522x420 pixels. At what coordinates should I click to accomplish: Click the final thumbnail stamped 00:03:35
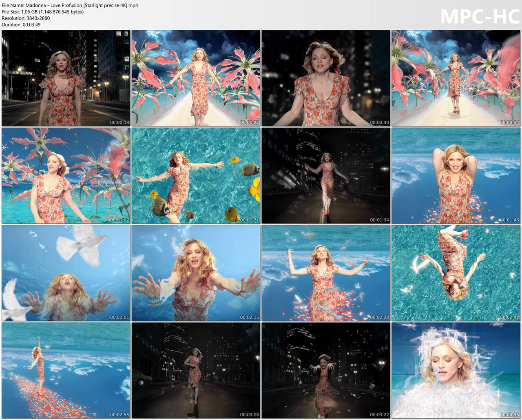click(456, 370)
